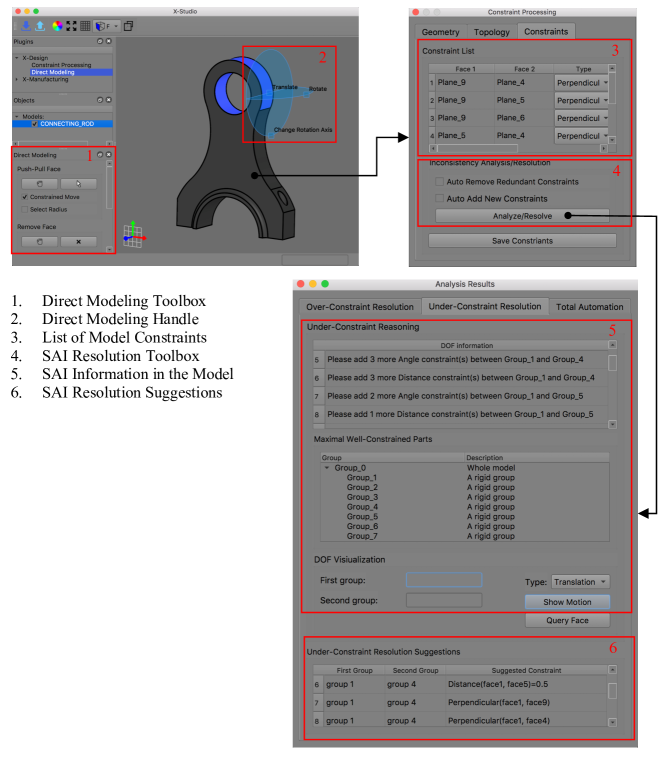Image resolution: width=665 pixels, height=759 pixels.
Task: Click the Plane_4 cell in row 1
Action: [524, 82]
